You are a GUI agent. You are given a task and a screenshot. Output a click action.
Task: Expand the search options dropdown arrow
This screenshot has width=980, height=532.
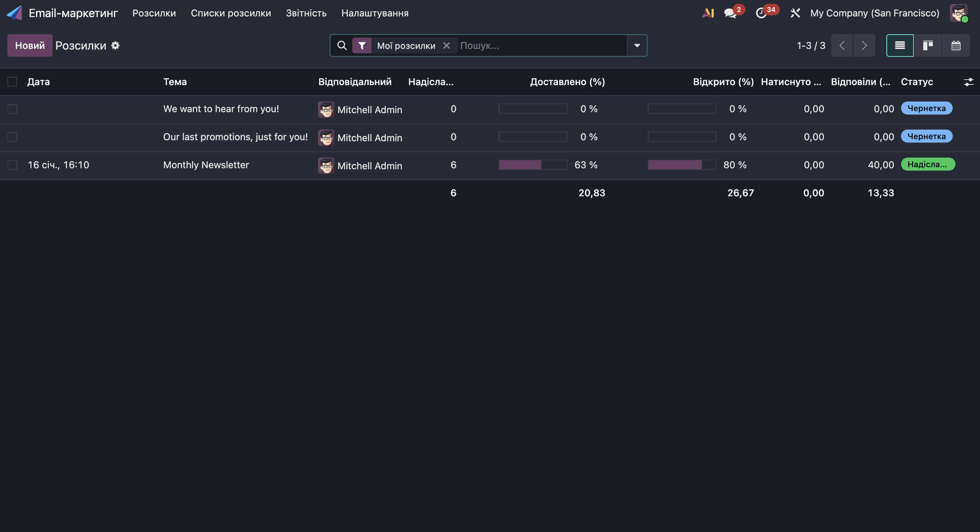636,45
